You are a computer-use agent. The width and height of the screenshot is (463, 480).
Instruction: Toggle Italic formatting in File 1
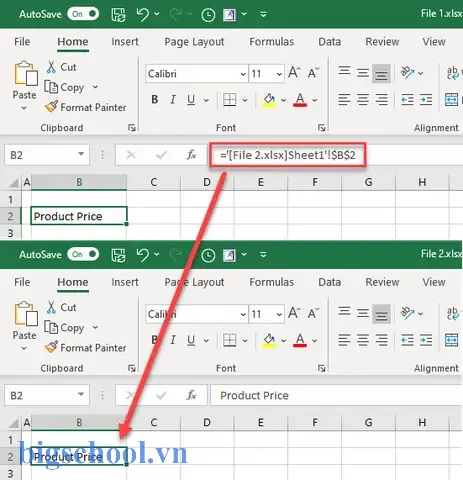point(173,100)
